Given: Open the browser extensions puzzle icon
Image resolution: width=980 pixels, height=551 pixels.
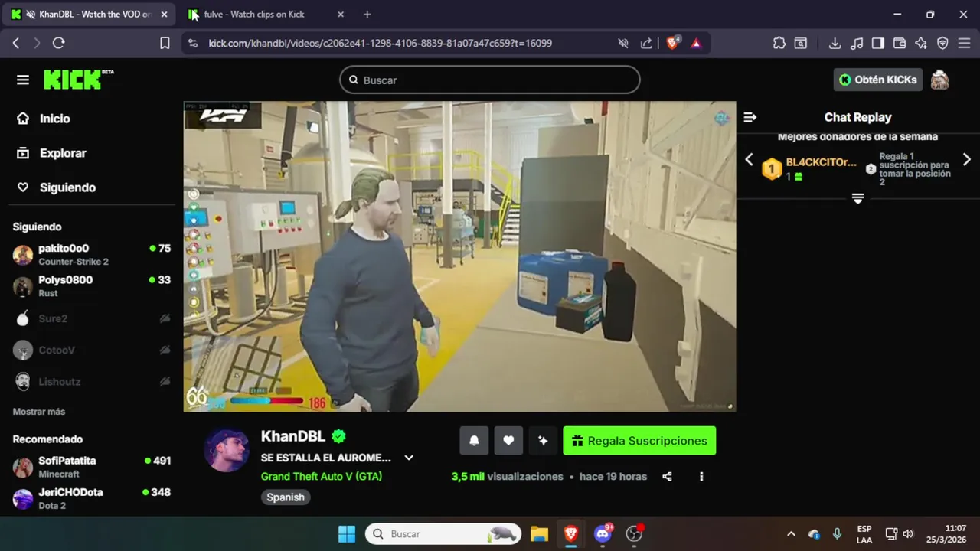Looking at the screenshot, I should pos(779,43).
